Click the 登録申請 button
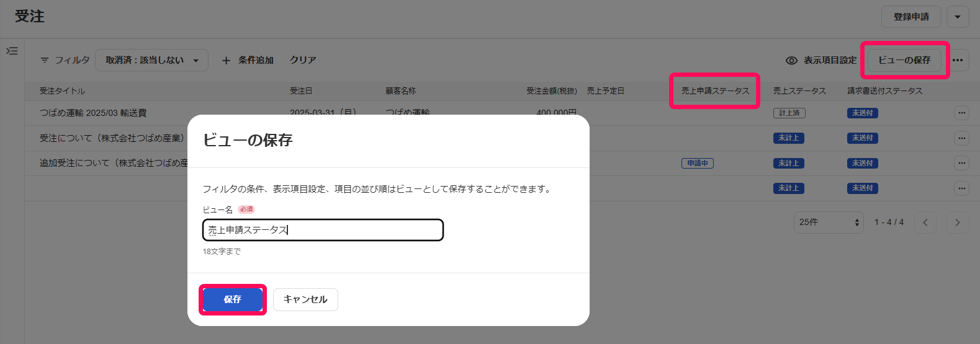The width and height of the screenshot is (980, 344). (x=911, y=17)
